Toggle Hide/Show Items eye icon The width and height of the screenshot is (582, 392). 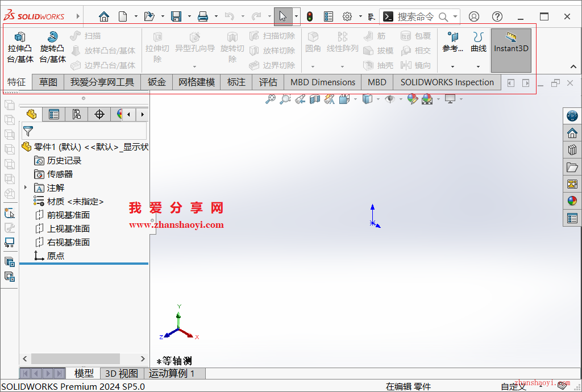coord(390,99)
